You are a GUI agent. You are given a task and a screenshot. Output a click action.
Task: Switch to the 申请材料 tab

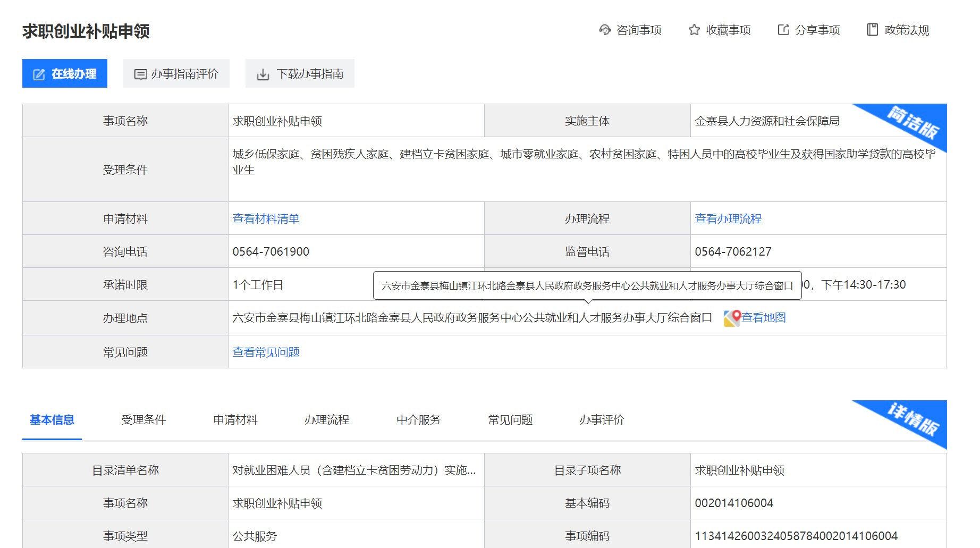[235, 420]
